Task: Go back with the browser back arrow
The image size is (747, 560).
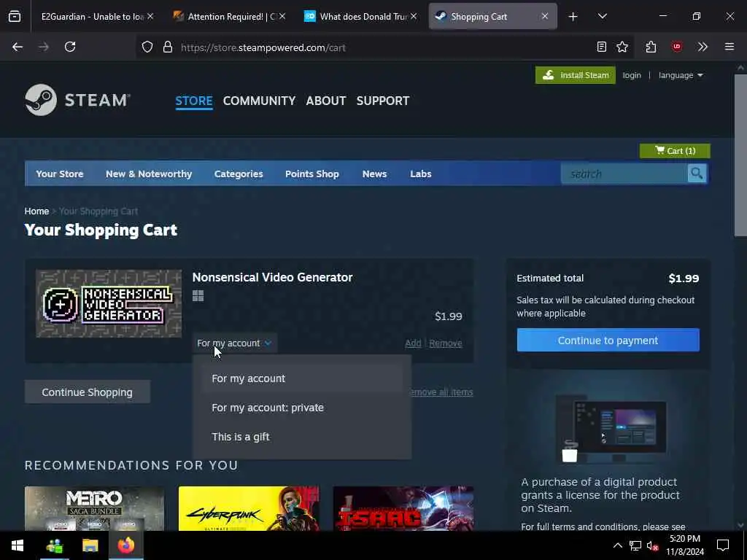Action: pyautogui.click(x=18, y=47)
